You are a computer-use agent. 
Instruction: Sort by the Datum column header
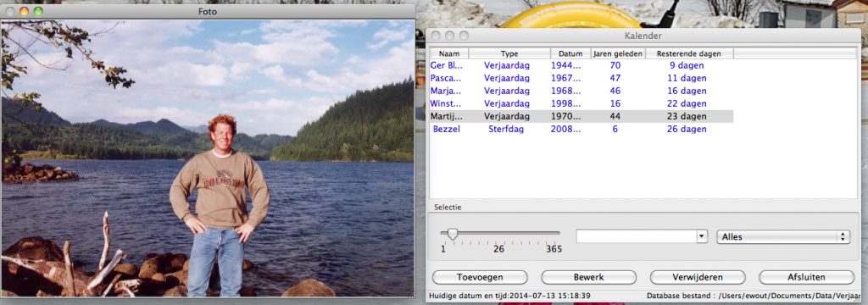pyautogui.click(x=570, y=53)
